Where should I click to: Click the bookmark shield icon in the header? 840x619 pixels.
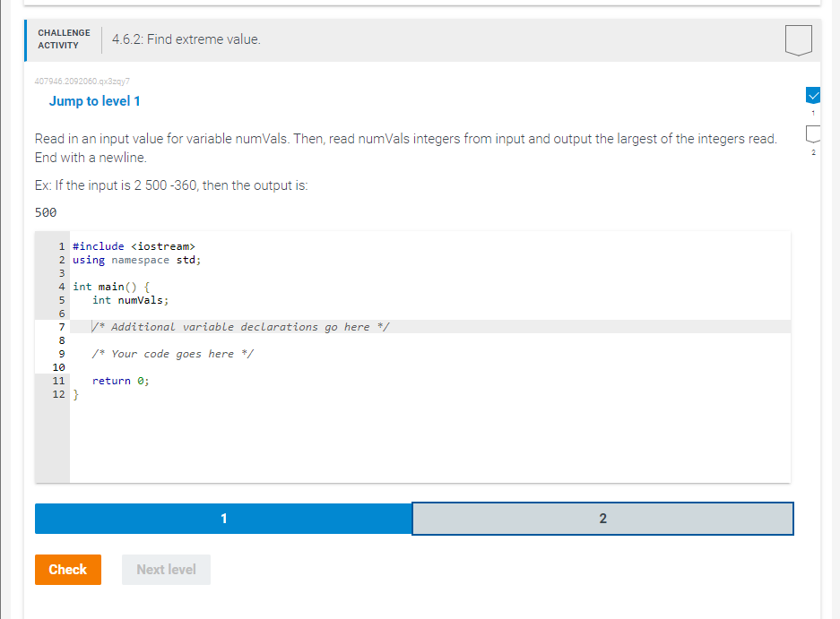[797, 39]
